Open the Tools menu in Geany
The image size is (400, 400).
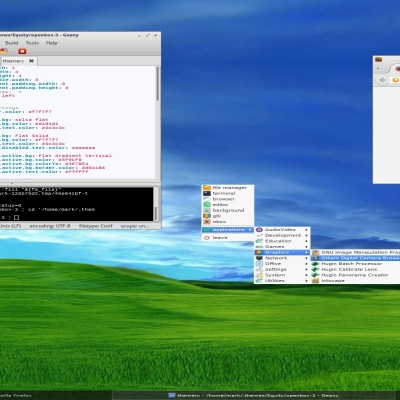(x=32, y=43)
